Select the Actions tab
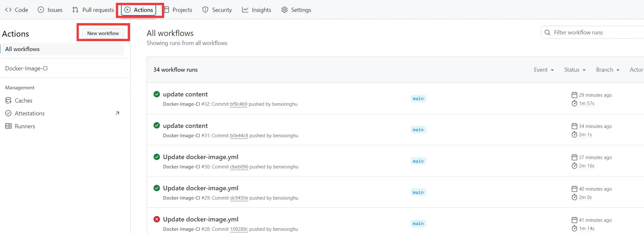Viewport: 644px width, 234px height. pyautogui.click(x=139, y=10)
